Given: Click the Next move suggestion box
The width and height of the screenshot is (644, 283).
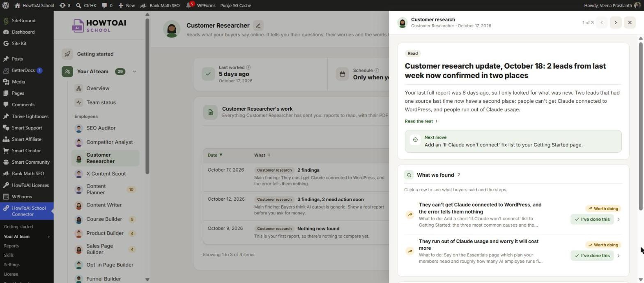Looking at the screenshot, I should (x=513, y=141).
